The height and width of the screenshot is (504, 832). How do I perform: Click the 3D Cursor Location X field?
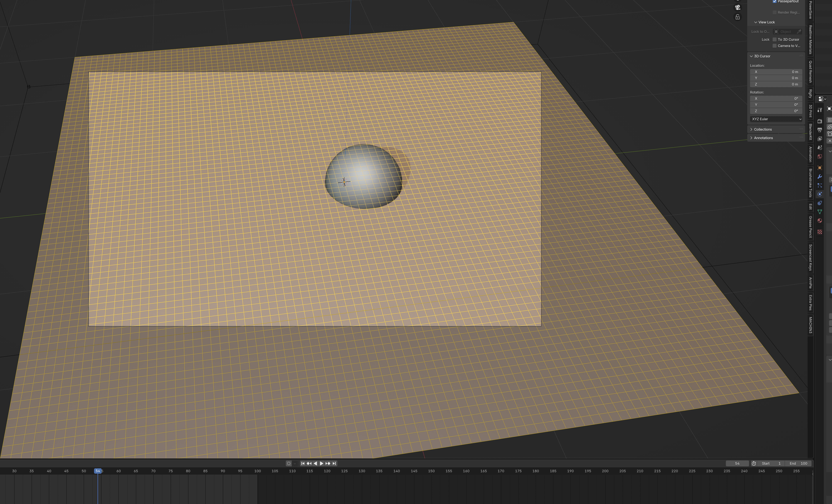point(776,72)
